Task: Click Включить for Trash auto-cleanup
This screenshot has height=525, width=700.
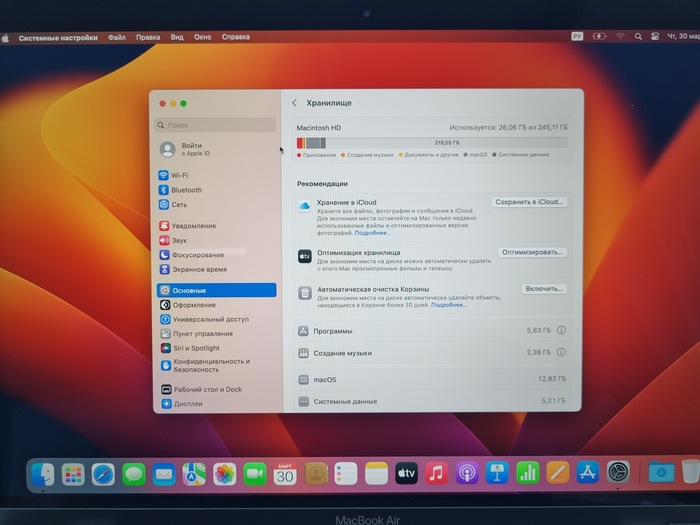Action: (x=544, y=289)
